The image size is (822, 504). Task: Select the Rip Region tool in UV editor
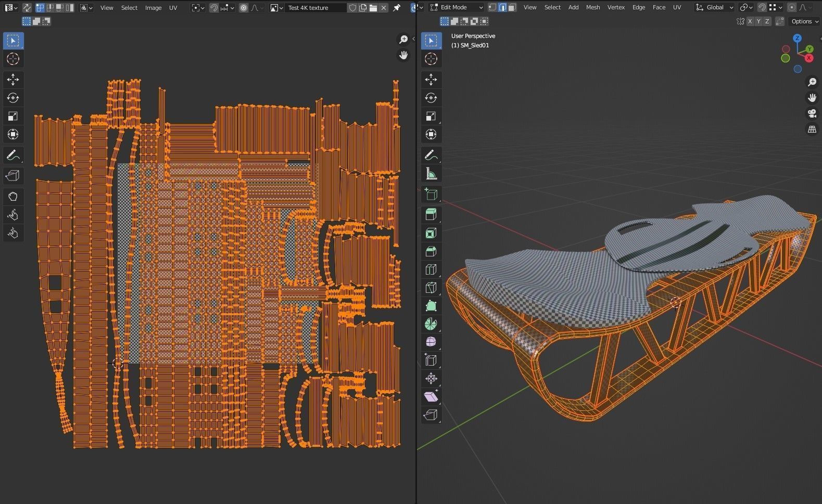click(13, 176)
